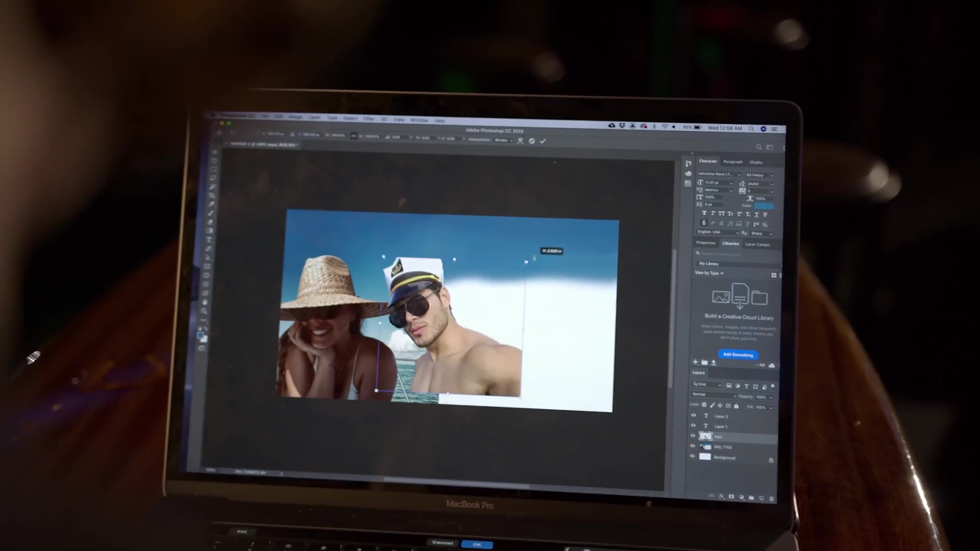This screenshot has height=551, width=980.
Task: Add content with the Libraries plus icon
Action: (x=695, y=362)
